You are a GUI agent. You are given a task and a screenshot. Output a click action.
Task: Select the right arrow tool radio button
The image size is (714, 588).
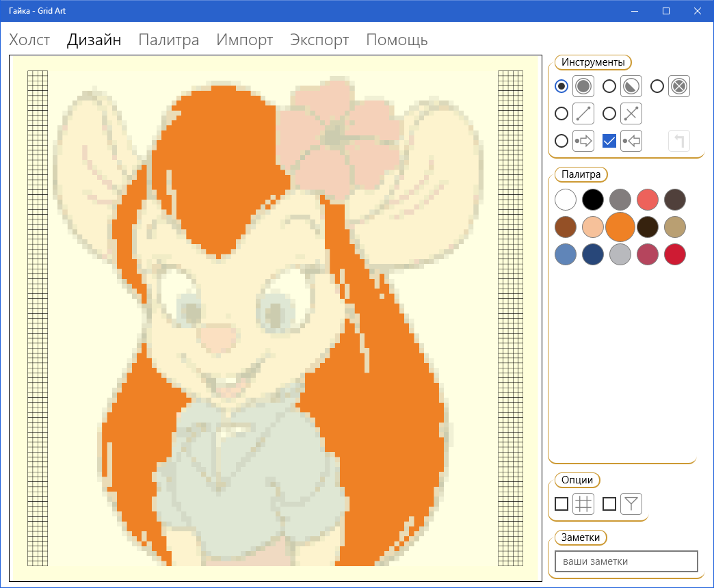[561, 141]
